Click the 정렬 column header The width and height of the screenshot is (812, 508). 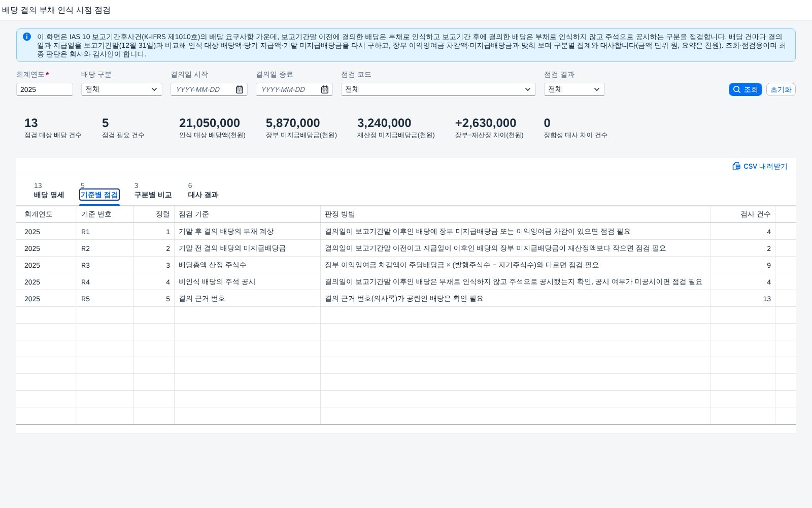tap(154, 214)
